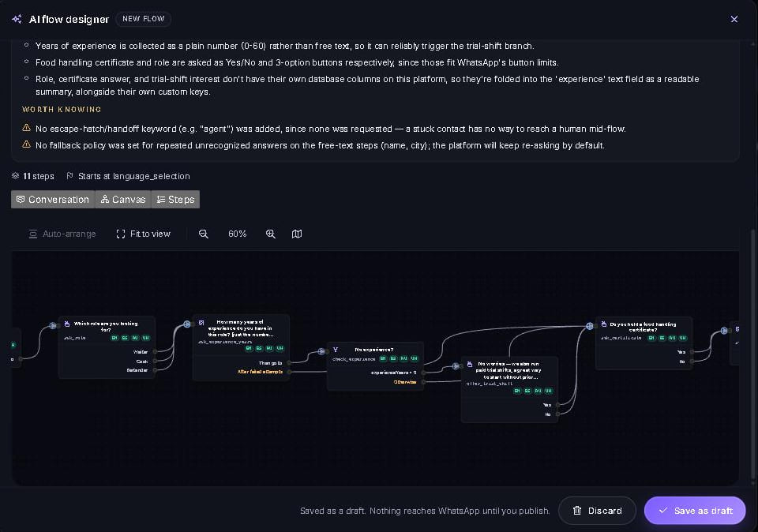The image size is (758, 532).
Task: Fit the flow canvas to view
Action: [144, 234]
